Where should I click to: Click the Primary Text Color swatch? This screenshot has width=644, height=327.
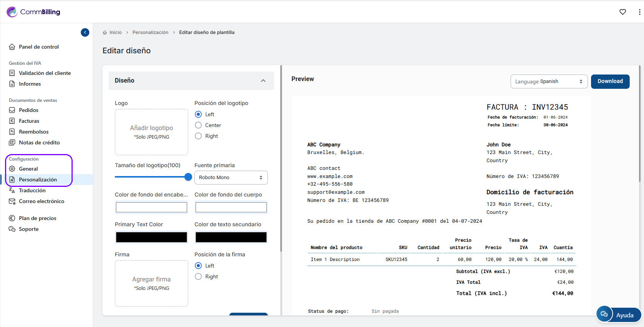[152, 237]
